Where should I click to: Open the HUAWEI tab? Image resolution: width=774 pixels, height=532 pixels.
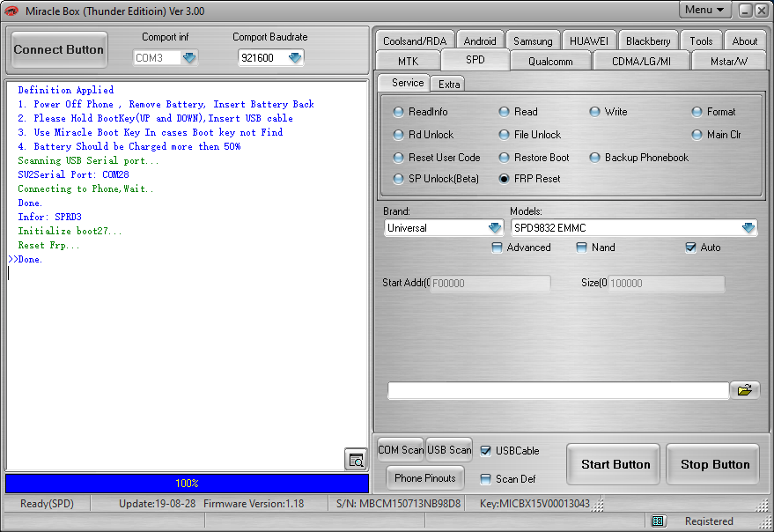pyautogui.click(x=589, y=41)
